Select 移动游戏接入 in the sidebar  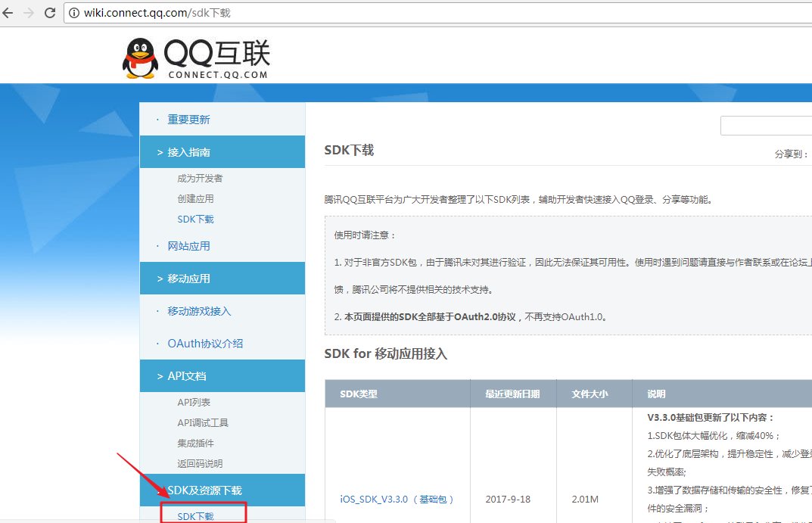(x=199, y=311)
